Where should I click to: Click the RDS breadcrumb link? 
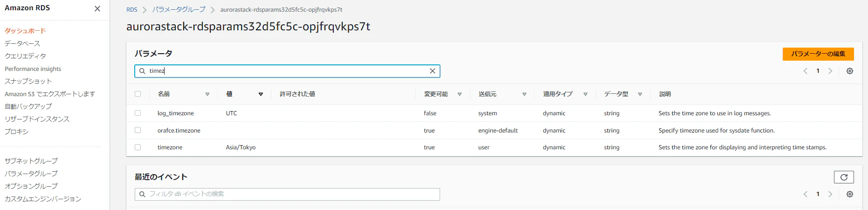tap(132, 10)
